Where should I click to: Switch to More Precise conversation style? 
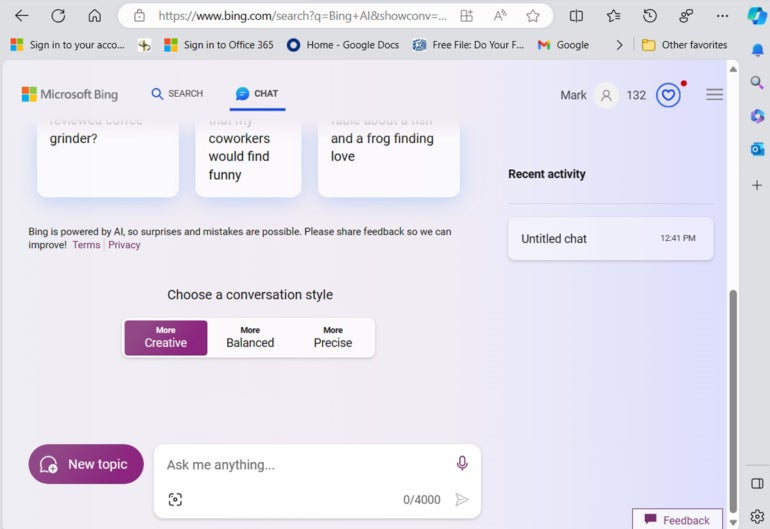(333, 338)
